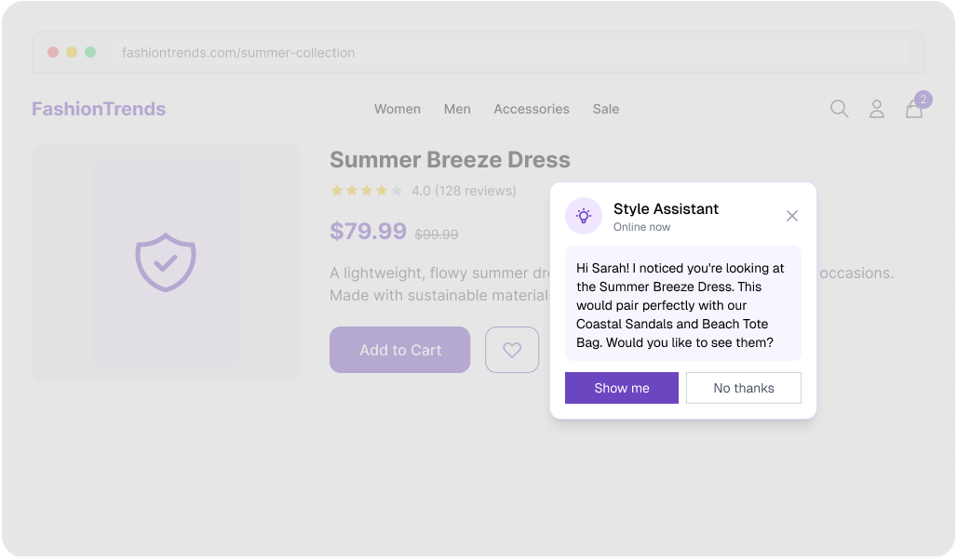Viewport: 957px width, 560px height.
Task: Select the first rating star
Action: coord(335,190)
